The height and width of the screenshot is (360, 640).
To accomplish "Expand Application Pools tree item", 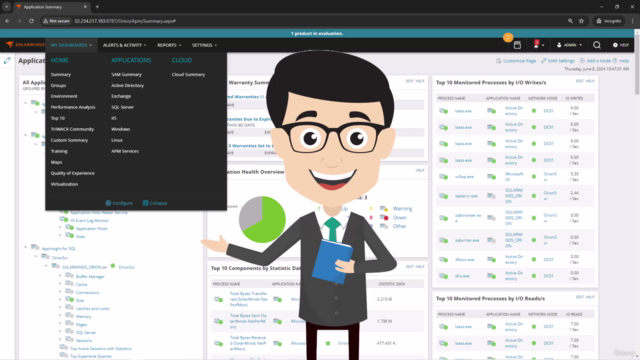I will tap(60, 227).
